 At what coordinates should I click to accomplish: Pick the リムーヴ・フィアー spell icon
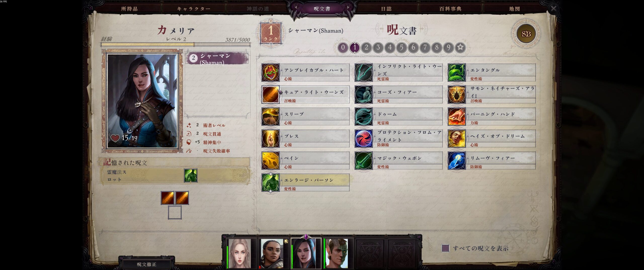pyautogui.click(x=457, y=160)
